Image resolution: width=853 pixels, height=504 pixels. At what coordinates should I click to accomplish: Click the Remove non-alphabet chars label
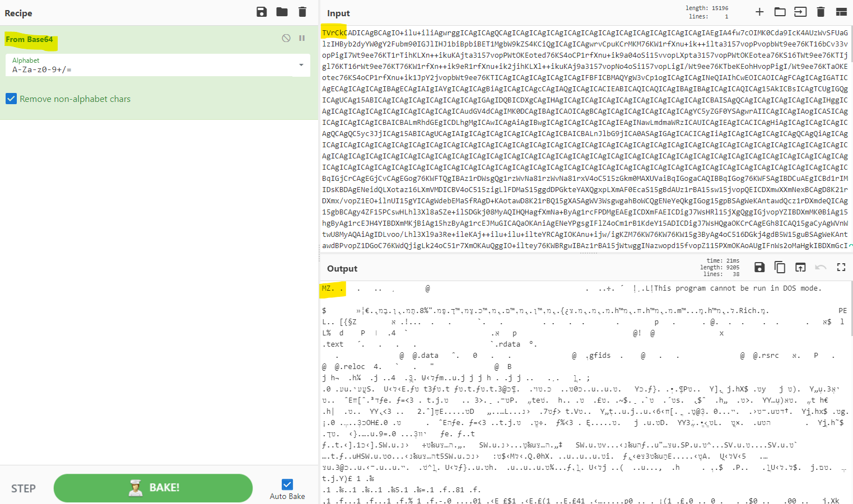tap(75, 99)
